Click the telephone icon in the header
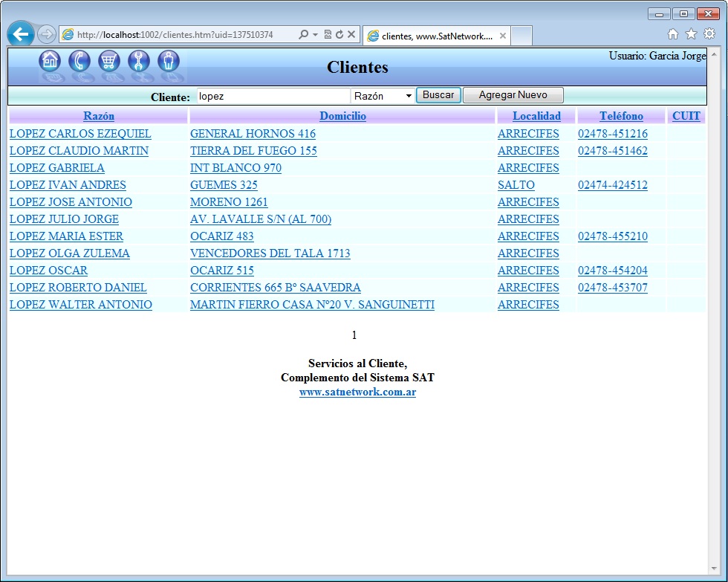 point(79,61)
